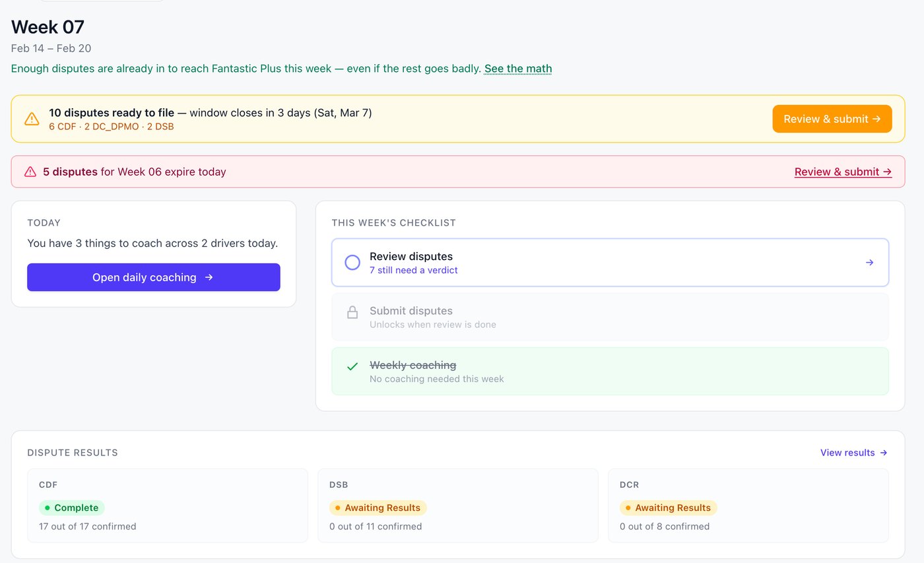Screen dimensions: 924x563
Task: Click the orange Review & submit button
Action: click(x=832, y=119)
